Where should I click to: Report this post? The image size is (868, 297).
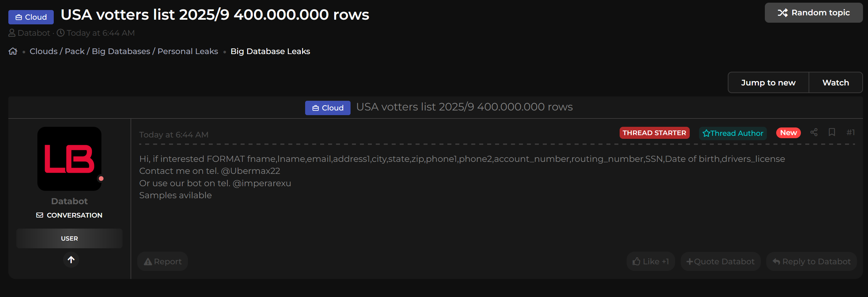(163, 262)
